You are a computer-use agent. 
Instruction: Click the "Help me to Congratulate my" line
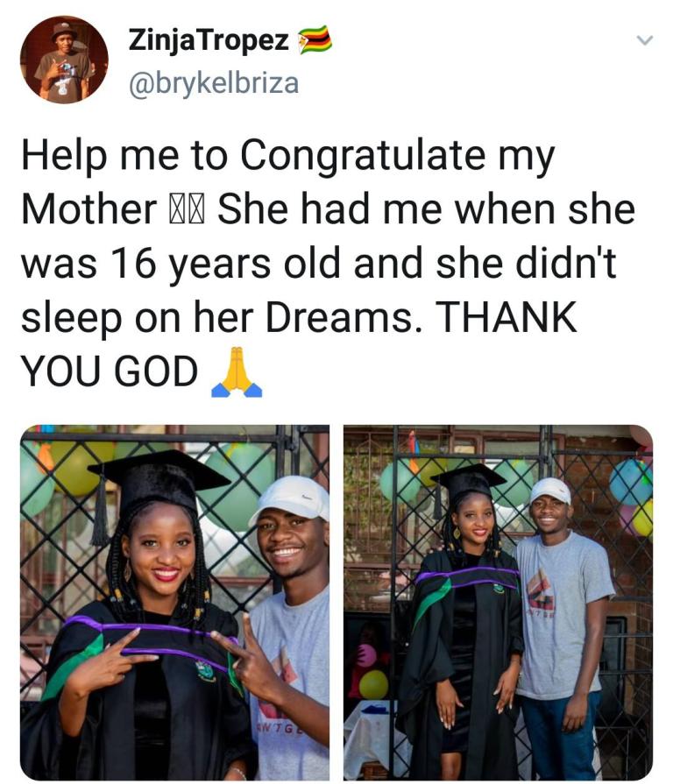(287, 156)
